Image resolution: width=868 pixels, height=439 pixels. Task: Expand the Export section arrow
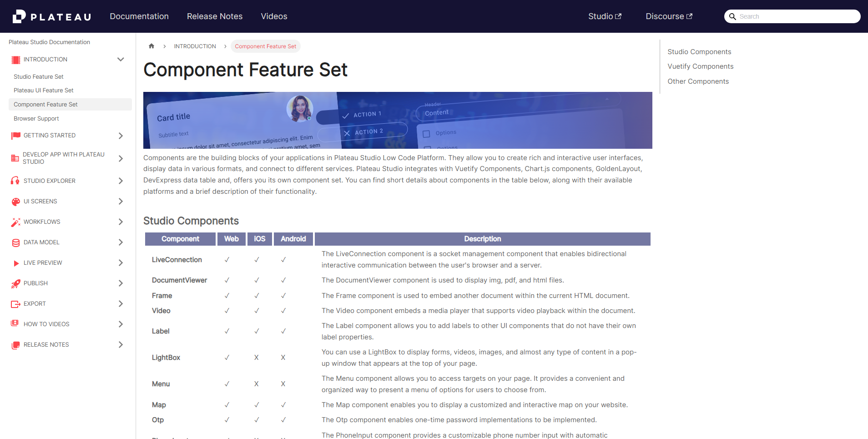coord(121,304)
